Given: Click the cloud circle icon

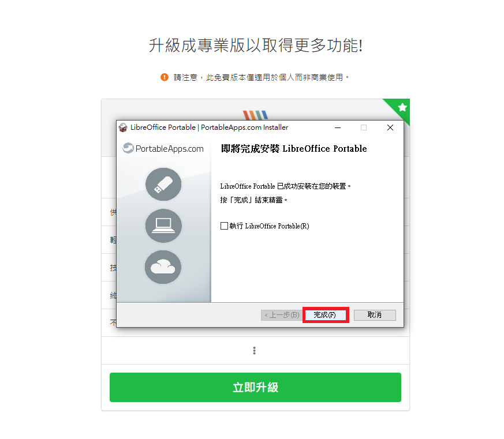Looking at the screenshot, I should pos(163,267).
